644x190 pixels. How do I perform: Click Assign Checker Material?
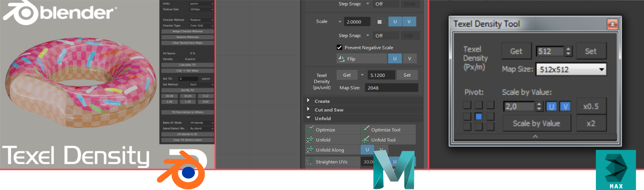(187, 31)
